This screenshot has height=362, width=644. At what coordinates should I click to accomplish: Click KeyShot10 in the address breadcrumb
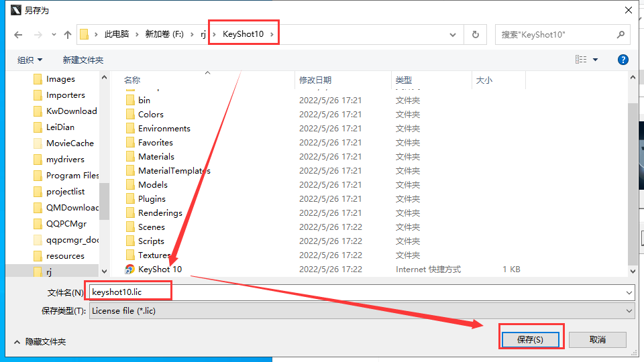point(243,34)
